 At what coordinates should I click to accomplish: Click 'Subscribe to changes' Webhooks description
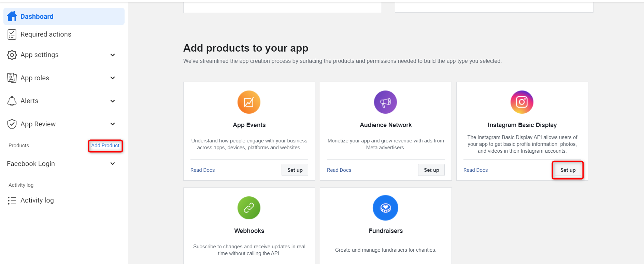coord(249,250)
